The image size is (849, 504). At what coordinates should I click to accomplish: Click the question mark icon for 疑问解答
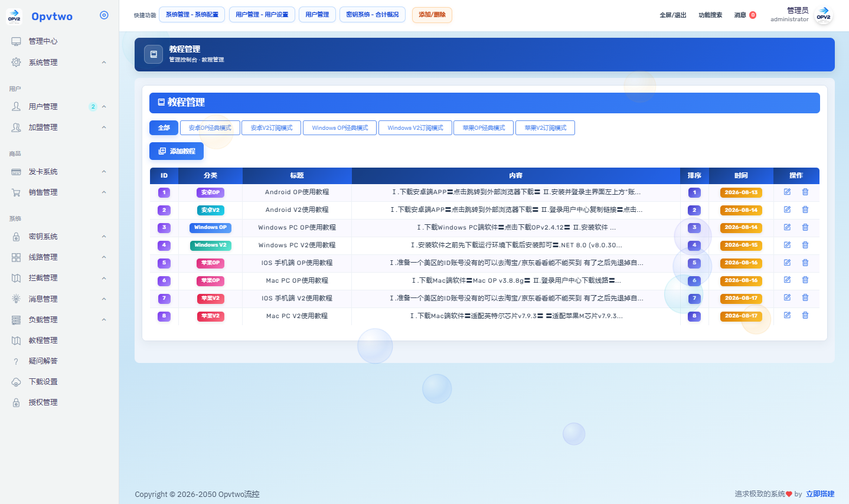coord(16,361)
